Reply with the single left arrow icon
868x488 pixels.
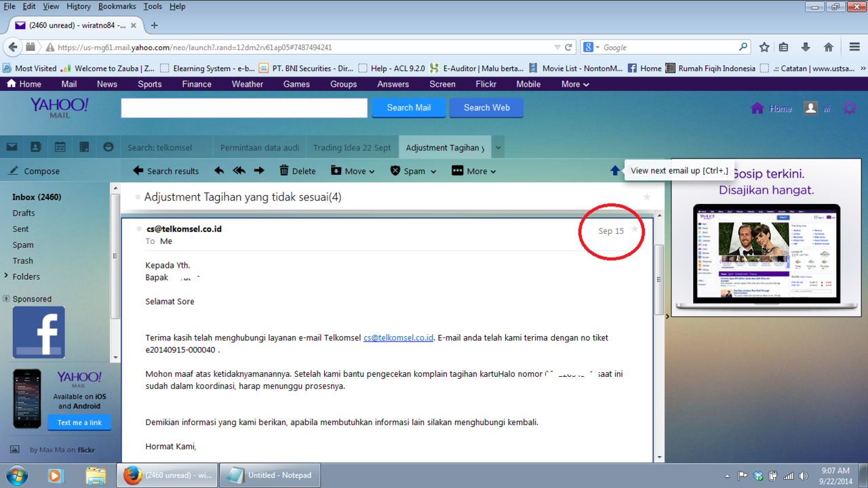point(218,171)
